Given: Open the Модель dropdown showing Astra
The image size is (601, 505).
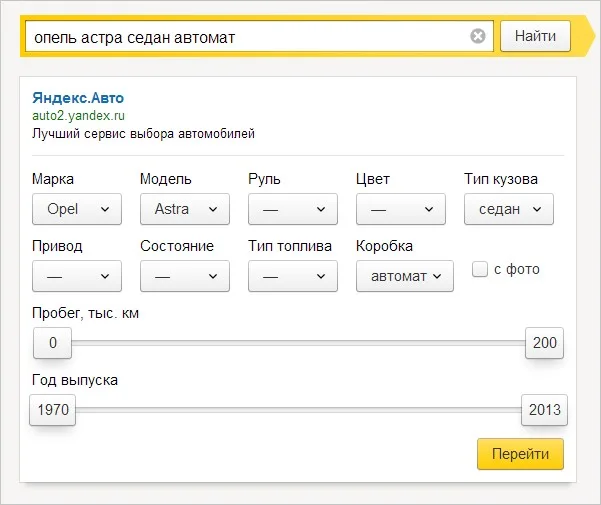Looking at the screenshot, I should click(185, 209).
